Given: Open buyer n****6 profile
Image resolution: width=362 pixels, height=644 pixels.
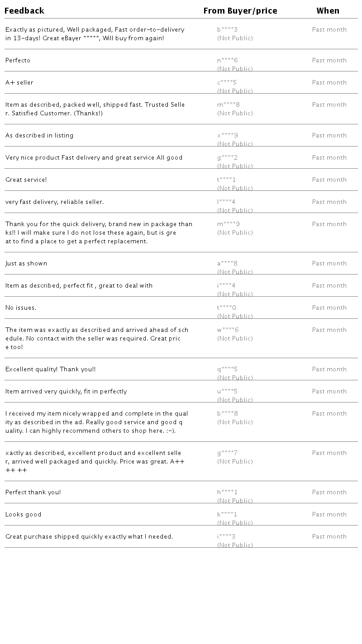Looking at the screenshot, I should (x=227, y=61).
